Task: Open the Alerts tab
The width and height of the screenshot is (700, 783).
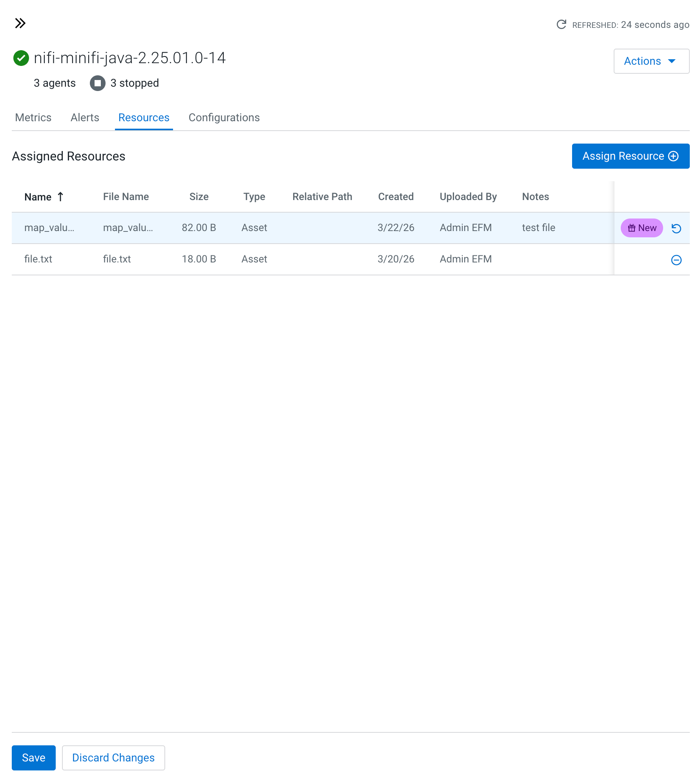Action: [x=85, y=118]
